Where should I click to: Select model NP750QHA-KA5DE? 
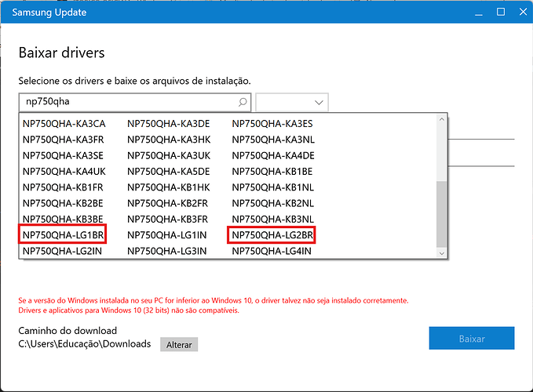coord(169,172)
